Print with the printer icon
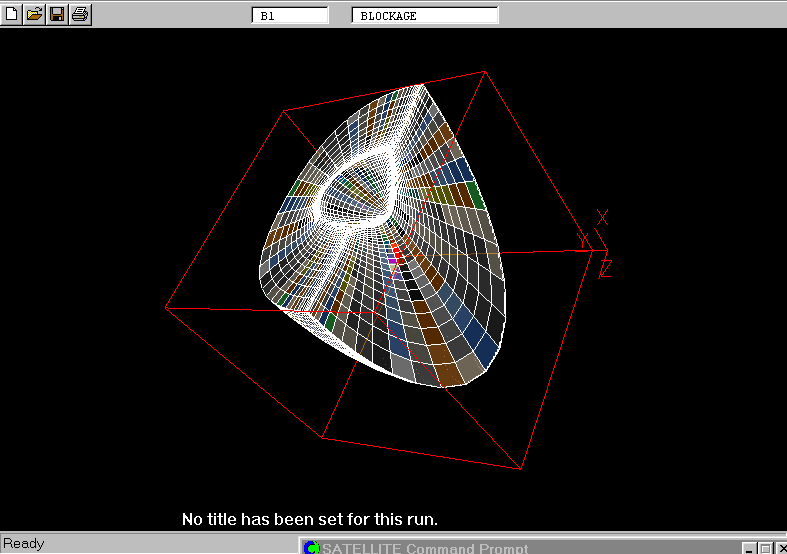 pos(80,14)
